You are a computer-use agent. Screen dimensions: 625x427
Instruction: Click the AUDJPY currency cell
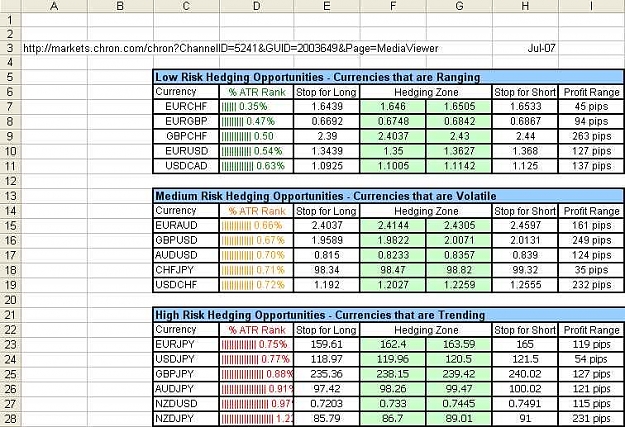tap(186, 389)
